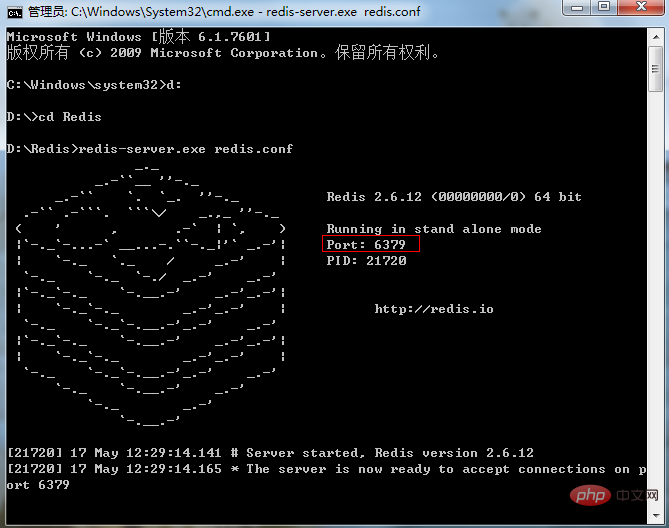The height and width of the screenshot is (528, 669).
Task: Click the 'Port: 6379' text
Action: 366,245
